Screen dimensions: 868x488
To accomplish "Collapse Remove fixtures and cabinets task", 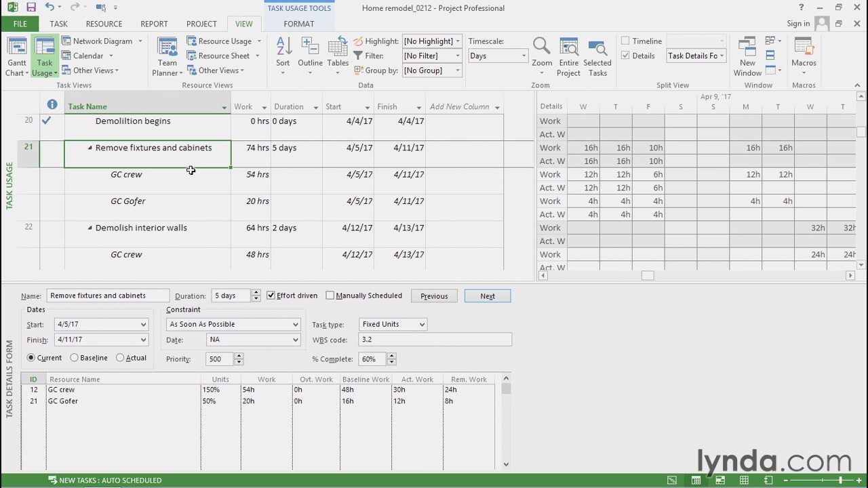I will click(x=90, y=148).
